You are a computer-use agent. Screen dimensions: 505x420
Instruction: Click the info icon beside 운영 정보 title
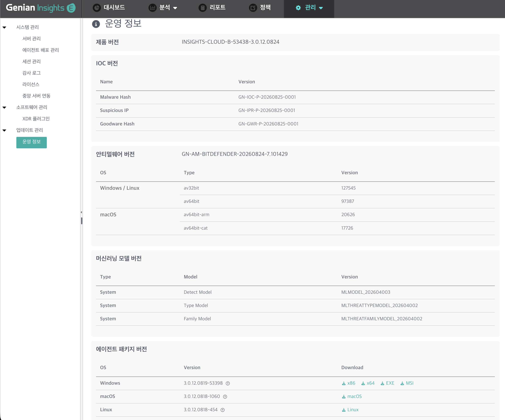96,24
